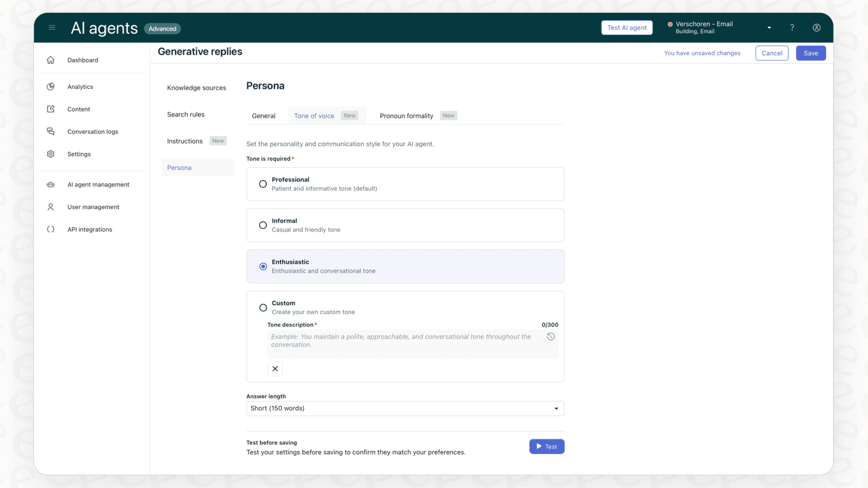Click the user account profile icon

point(817,27)
